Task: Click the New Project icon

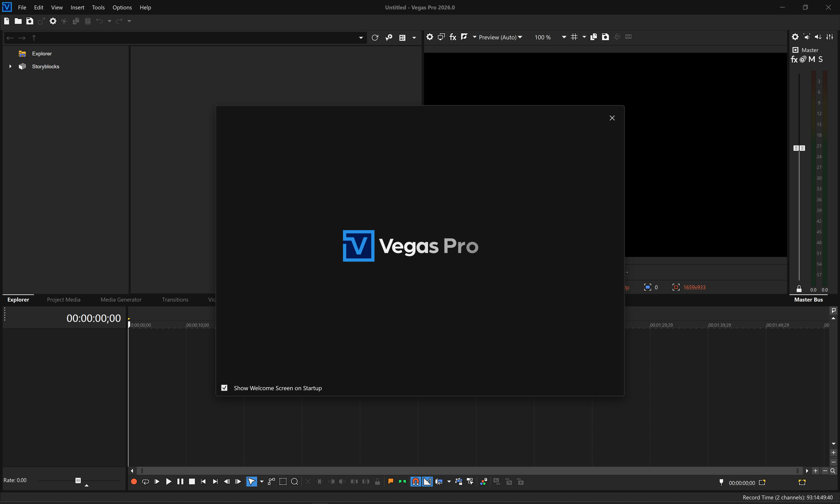Action: point(6,21)
